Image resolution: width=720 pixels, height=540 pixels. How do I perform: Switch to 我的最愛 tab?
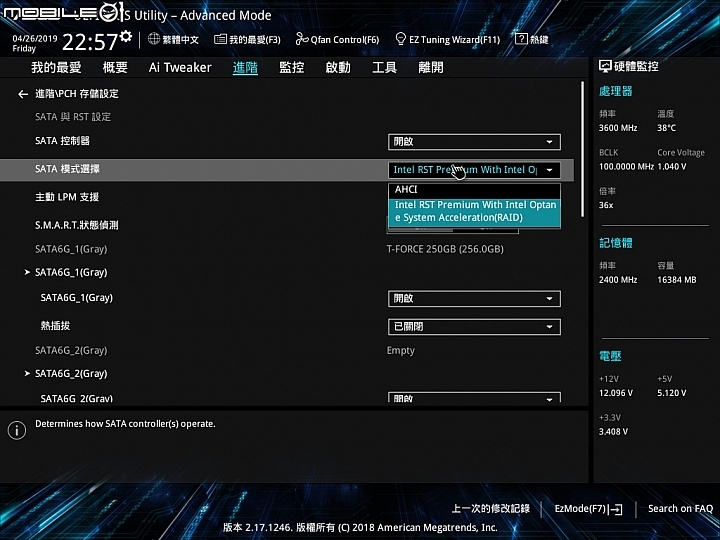coord(56,68)
